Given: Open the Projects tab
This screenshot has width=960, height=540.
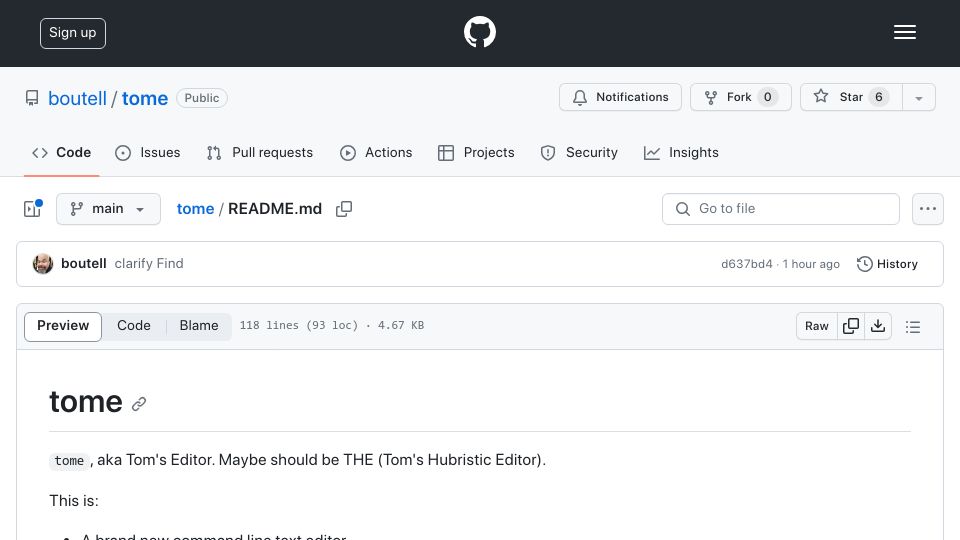Looking at the screenshot, I should coord(476,152).
